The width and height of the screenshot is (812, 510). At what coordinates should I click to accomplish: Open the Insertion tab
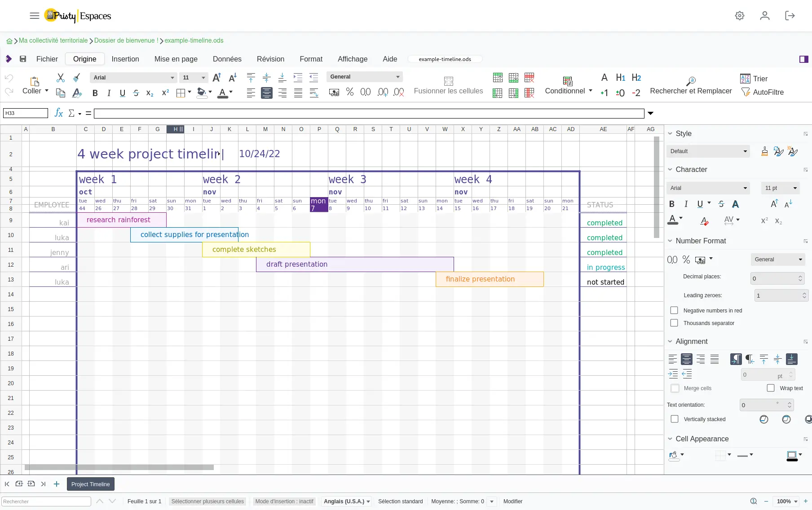click(x=125, y=59)
